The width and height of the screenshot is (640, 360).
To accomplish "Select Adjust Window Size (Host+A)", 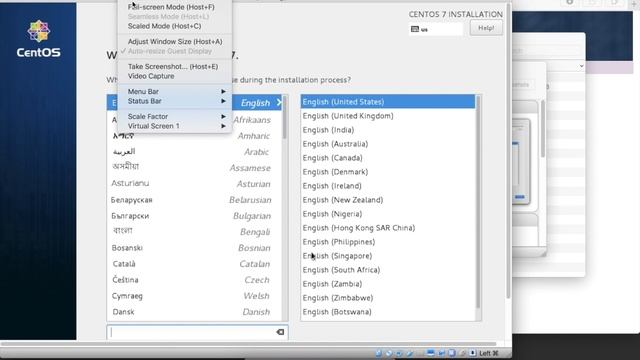I will (175, 42).
